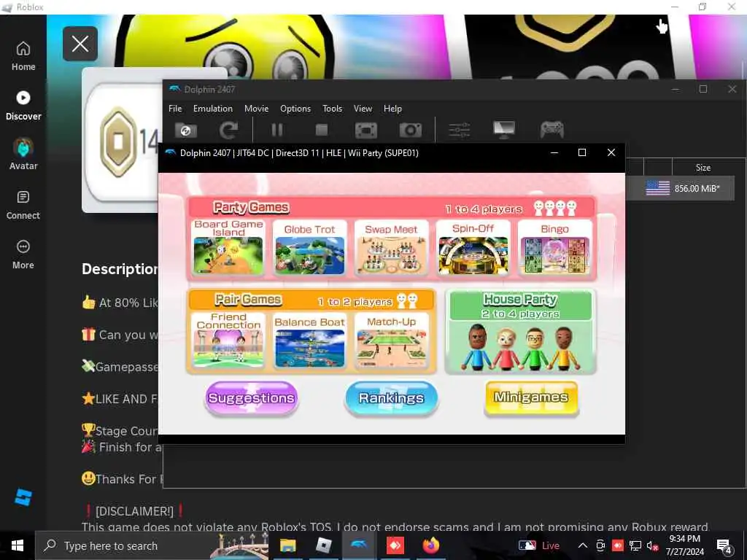Open the Movie menu in Dolphin

click(256, 109)
